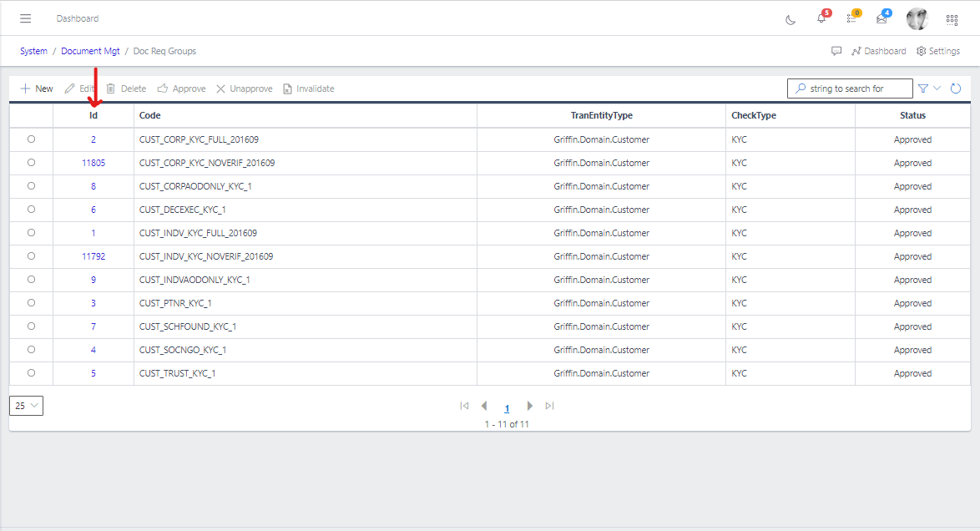The image size is (980, 531).
Task: Go to last page in pager
Action: click(x=549, y=406)
